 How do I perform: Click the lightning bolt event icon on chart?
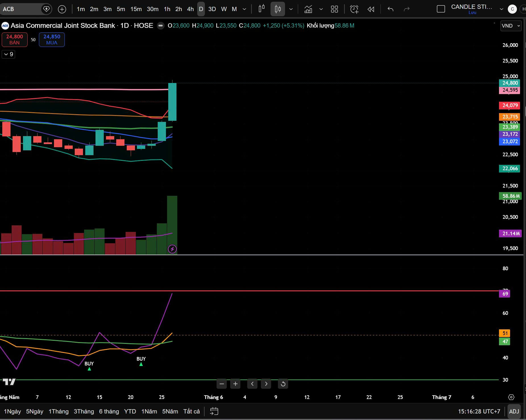172,249
